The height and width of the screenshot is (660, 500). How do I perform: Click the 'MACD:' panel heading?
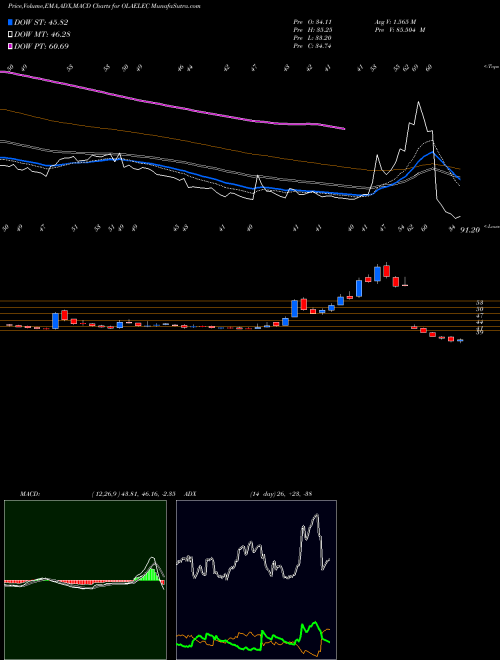pos(30,493)
